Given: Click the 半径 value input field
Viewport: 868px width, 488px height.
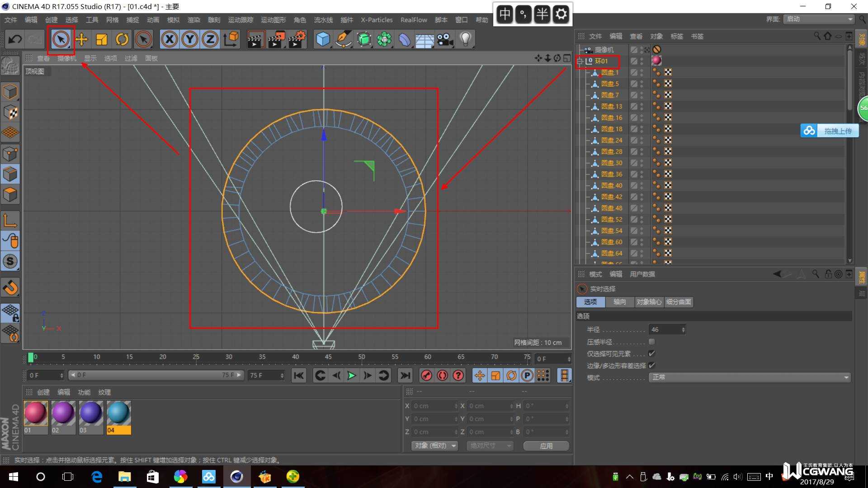Looking at the screenshot, I should [665, 330].
